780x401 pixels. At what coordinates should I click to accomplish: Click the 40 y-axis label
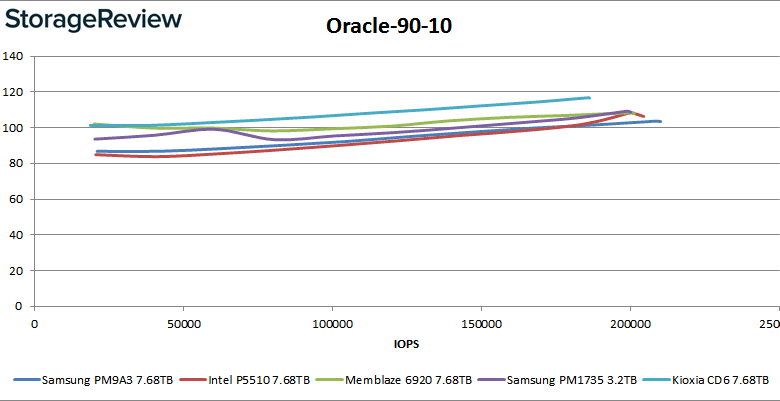click(16, 235)
